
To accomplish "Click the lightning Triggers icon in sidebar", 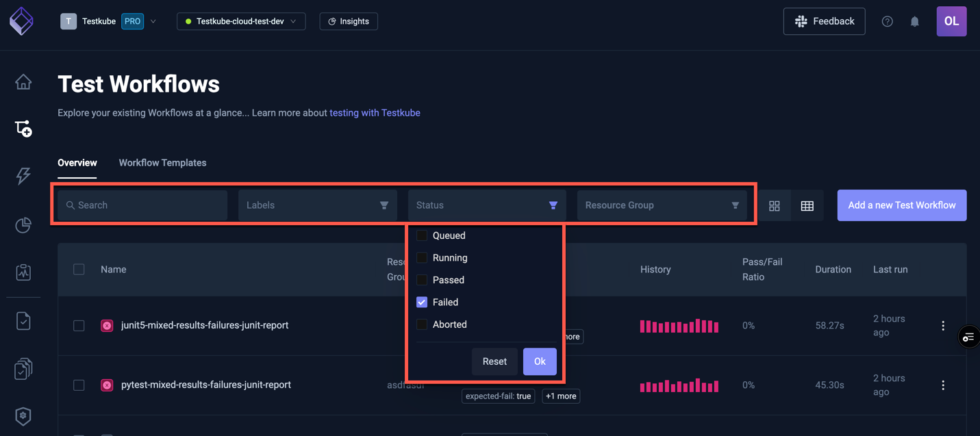I will point(23,176).
